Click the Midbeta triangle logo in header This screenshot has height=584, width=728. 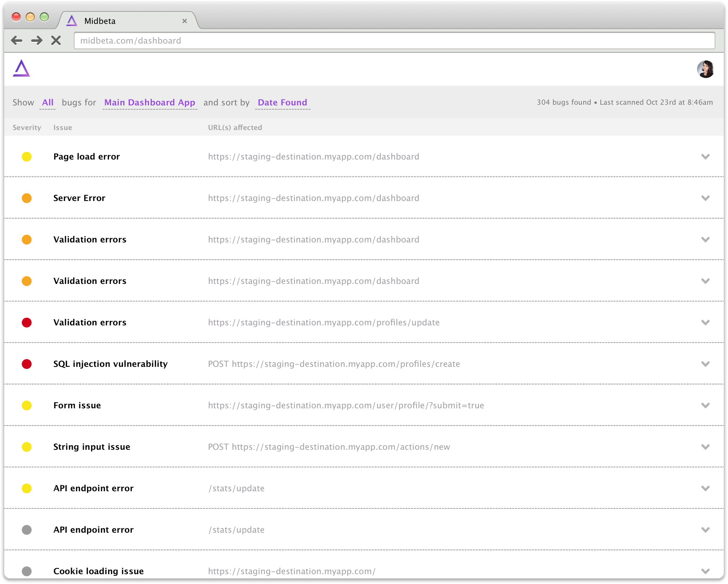click(21, 68)
